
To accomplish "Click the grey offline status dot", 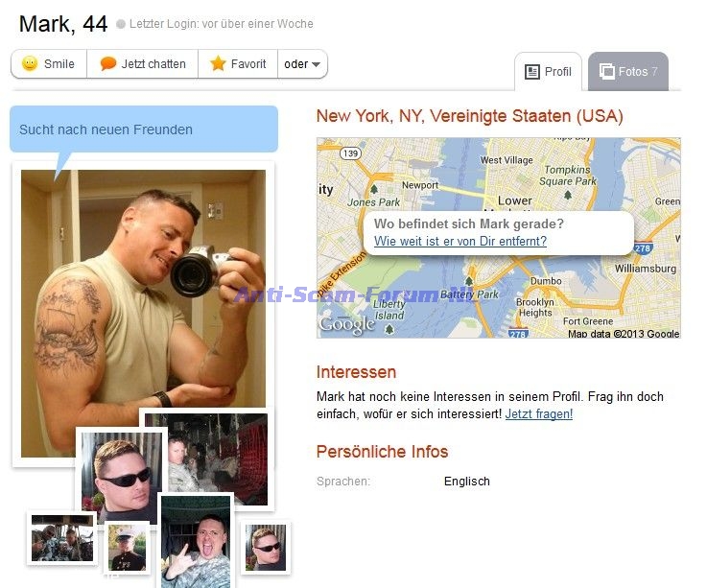I will (x=120, y=24).
